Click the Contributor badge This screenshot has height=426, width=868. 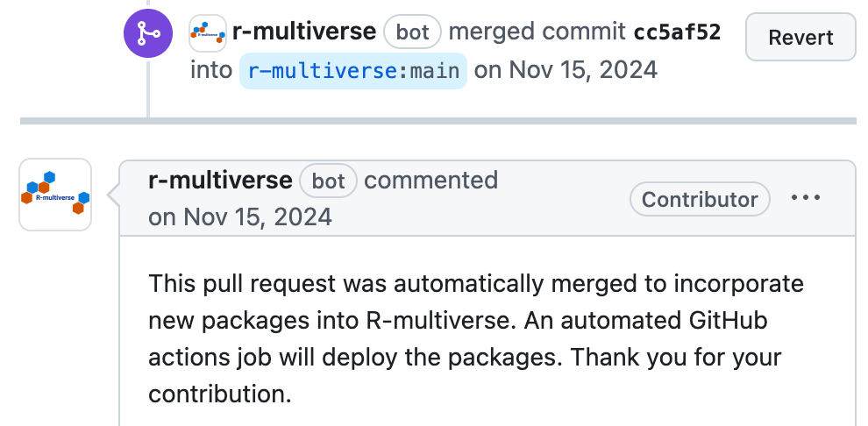(x=700, y=200)
